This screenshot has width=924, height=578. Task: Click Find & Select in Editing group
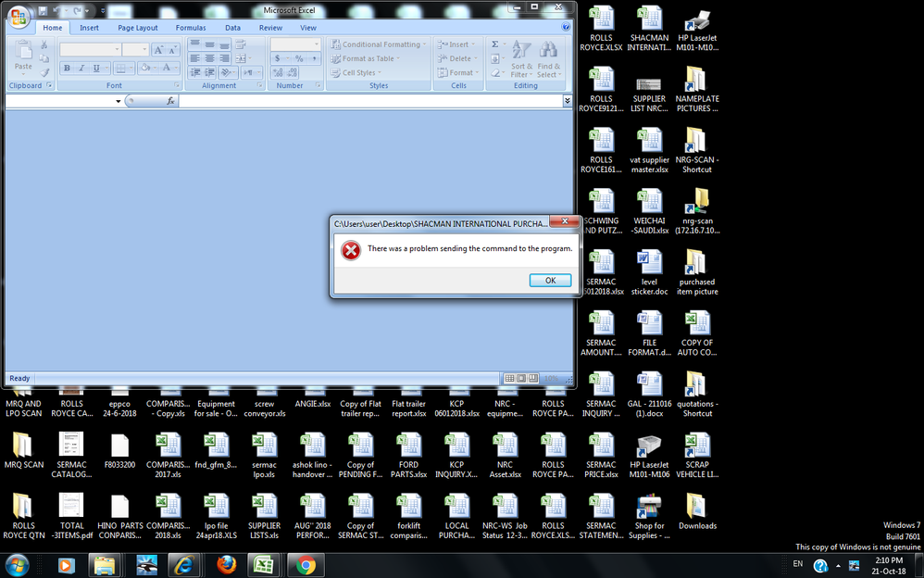(x=549, y=59)
